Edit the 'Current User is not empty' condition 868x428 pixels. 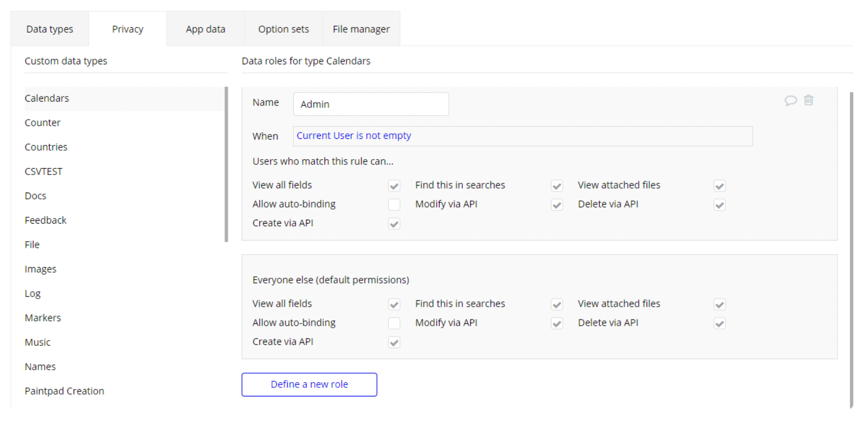[523, 136]
